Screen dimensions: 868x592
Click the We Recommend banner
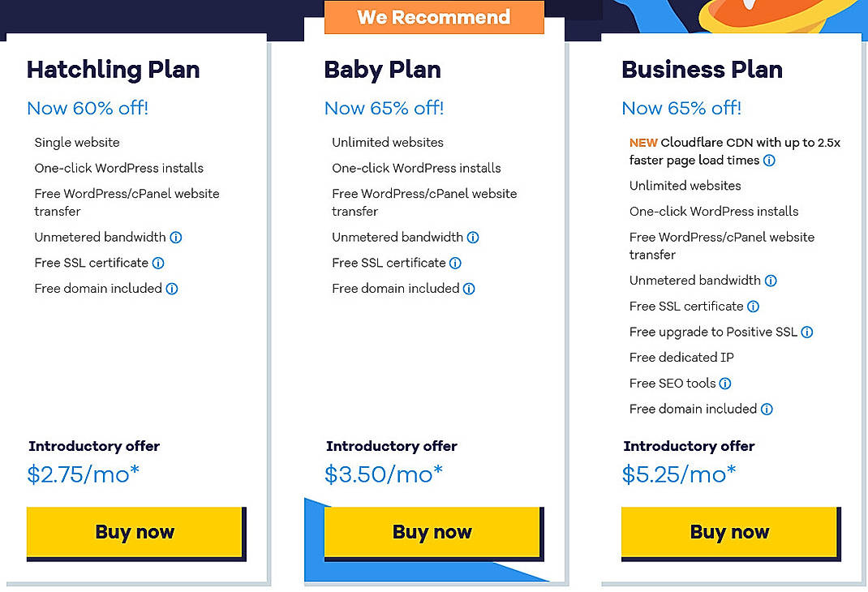pyautogui.click(x=434, y=17)
